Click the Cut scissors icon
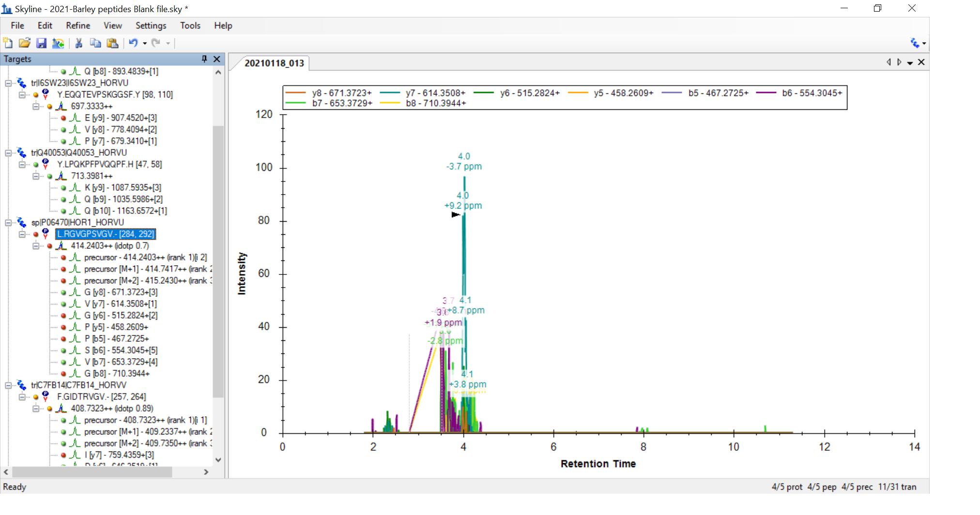Image resolution: width=980 pixels, height=515 pixels. pos(79,43)
